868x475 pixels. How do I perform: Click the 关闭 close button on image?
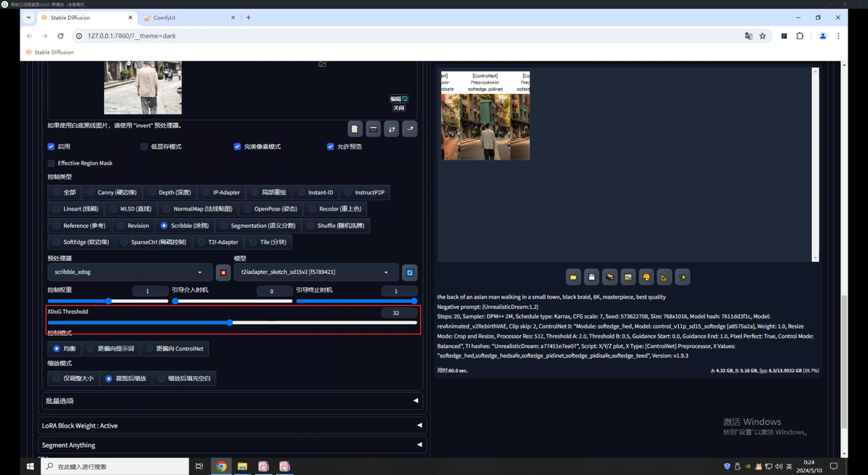pyautogui.click(x=398, y=108)
